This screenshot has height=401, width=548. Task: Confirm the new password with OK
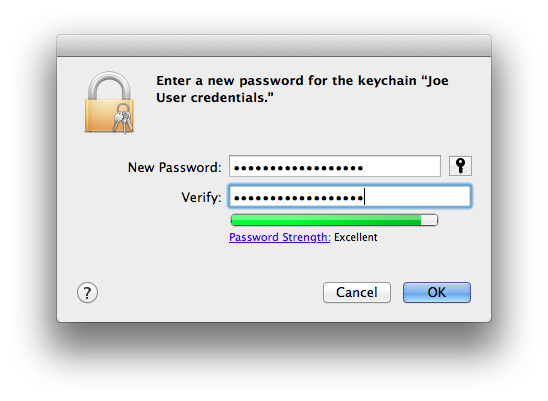(437, 292)
